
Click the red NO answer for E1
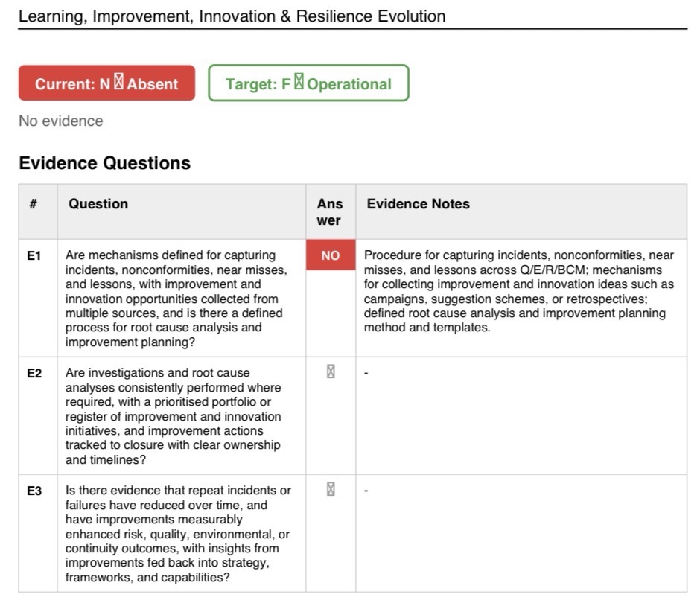coord(331,255)
